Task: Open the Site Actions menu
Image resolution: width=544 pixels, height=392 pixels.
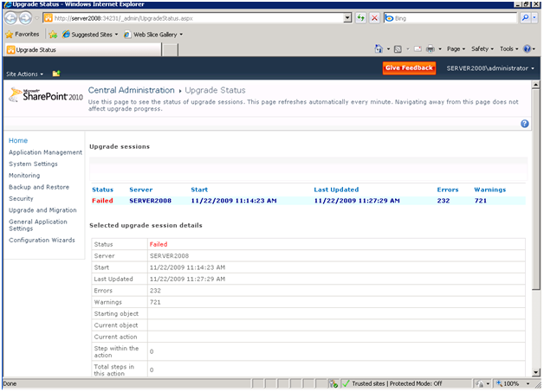Action: click(x=24, y=74)
